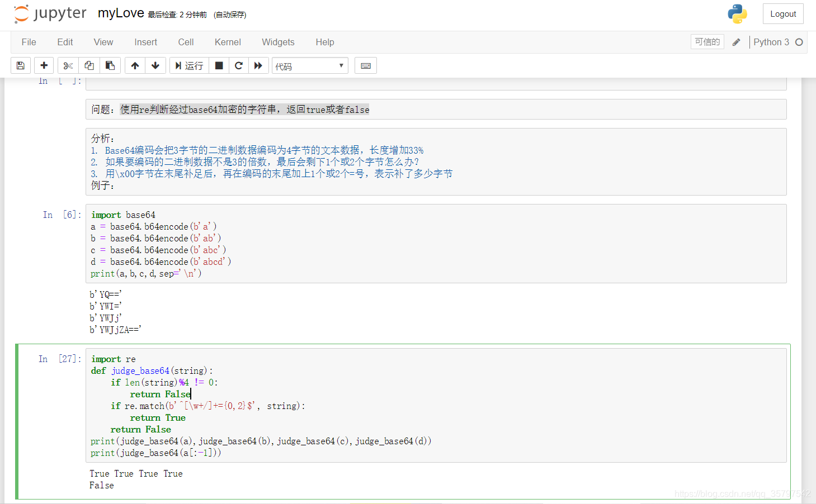Viewport: 816px width, 504px height.
Task: Click the Jupyter logo
Action: click(50, 13)
